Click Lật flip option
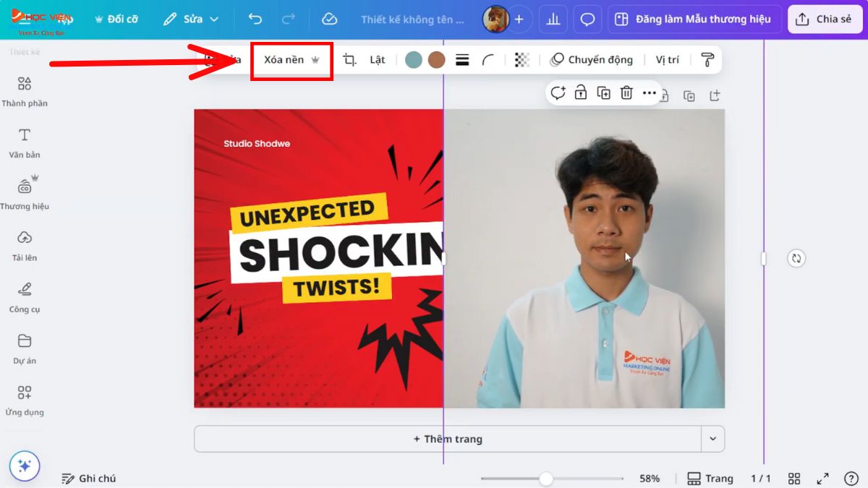 (x=378, y=60)
